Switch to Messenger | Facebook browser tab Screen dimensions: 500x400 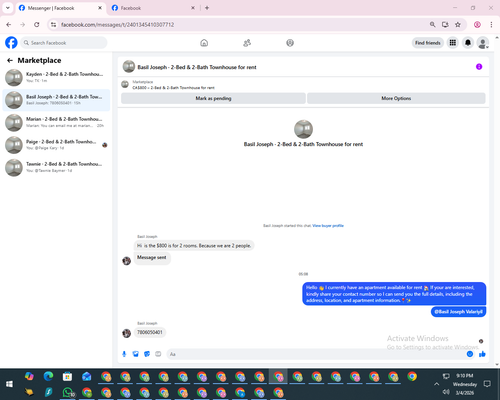coord(60,8)
